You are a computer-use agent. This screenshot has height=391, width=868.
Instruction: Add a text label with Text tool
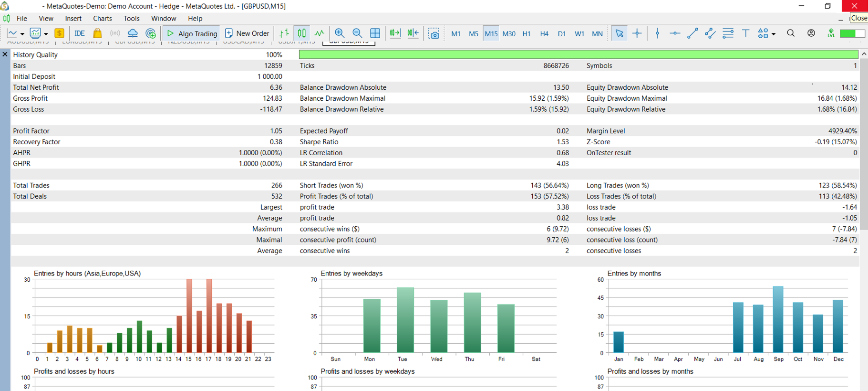(745, 33)
